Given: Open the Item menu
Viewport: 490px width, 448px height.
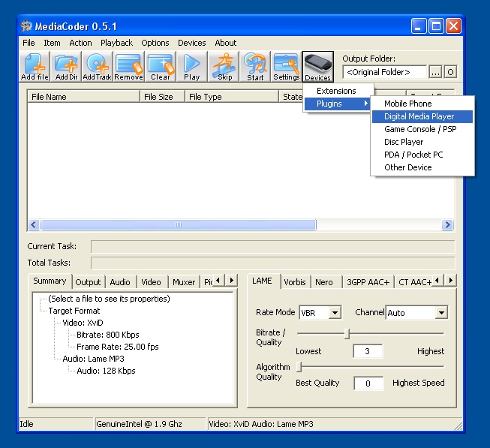Looking at the screenshot, I should click(52, 43).
